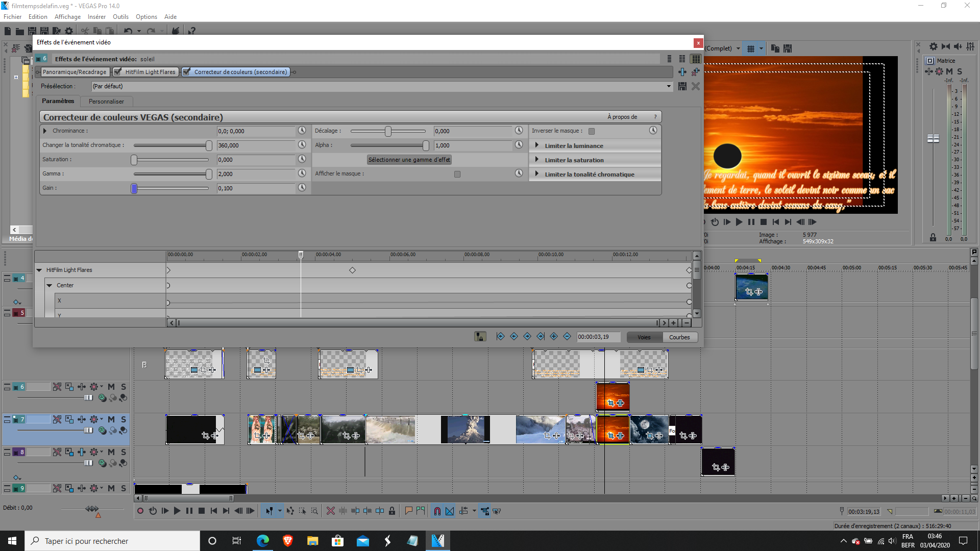Viewport: 980px width, 551px height.
Task: Click the Save preset disk icon
Action: (682, 87)
